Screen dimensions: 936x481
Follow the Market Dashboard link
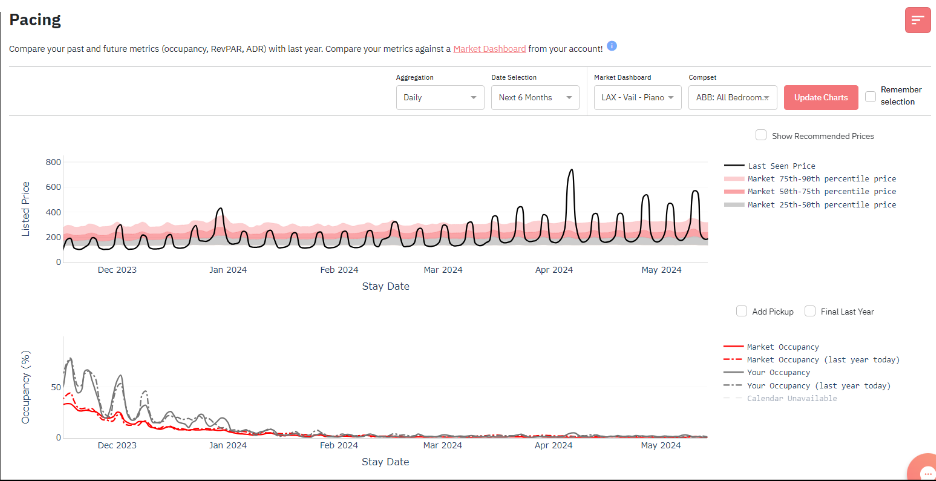(489, 48)
